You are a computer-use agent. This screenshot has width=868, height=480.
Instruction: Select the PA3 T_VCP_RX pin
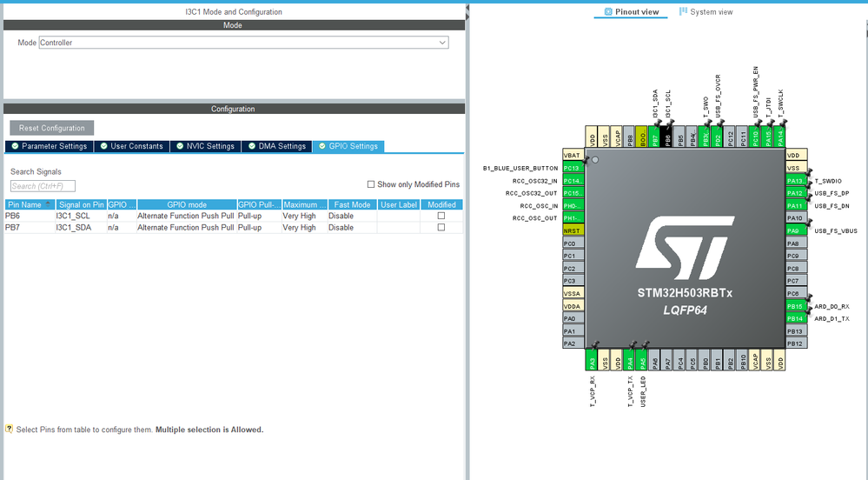(x=593, y=360)
